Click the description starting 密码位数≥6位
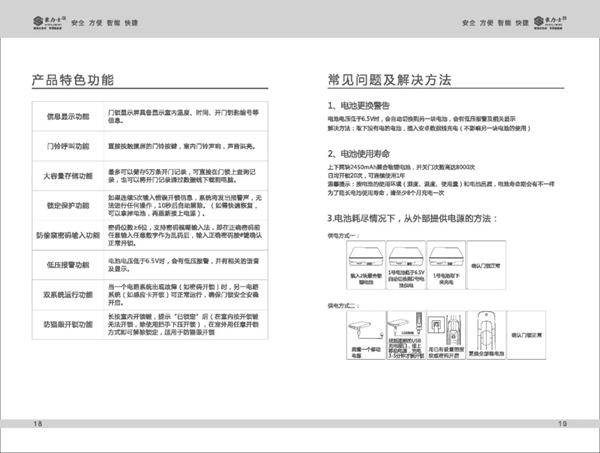This screenshot has width=600, height=453. [x=185, y=235]
